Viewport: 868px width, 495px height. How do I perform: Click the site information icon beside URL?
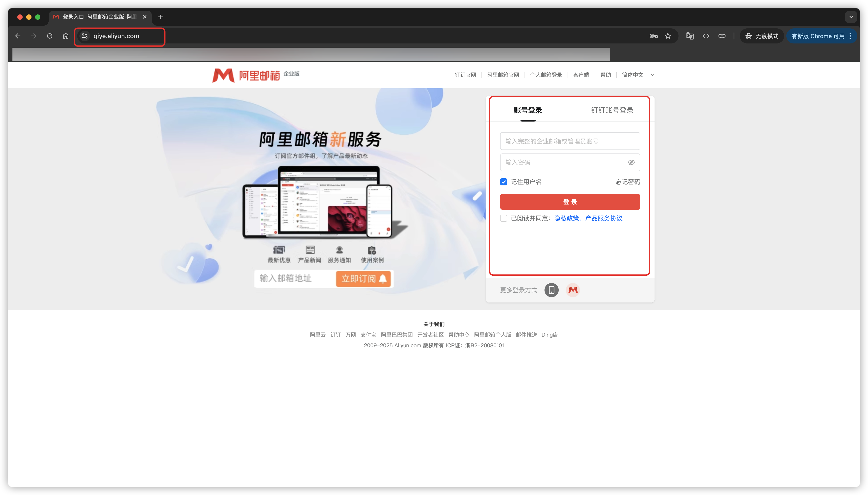(85, 36)
